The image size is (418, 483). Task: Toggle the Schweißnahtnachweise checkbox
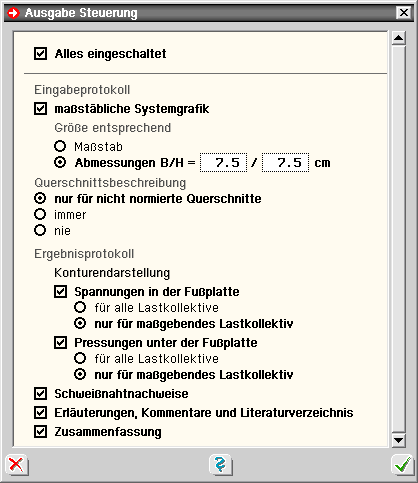coord(41,394)
